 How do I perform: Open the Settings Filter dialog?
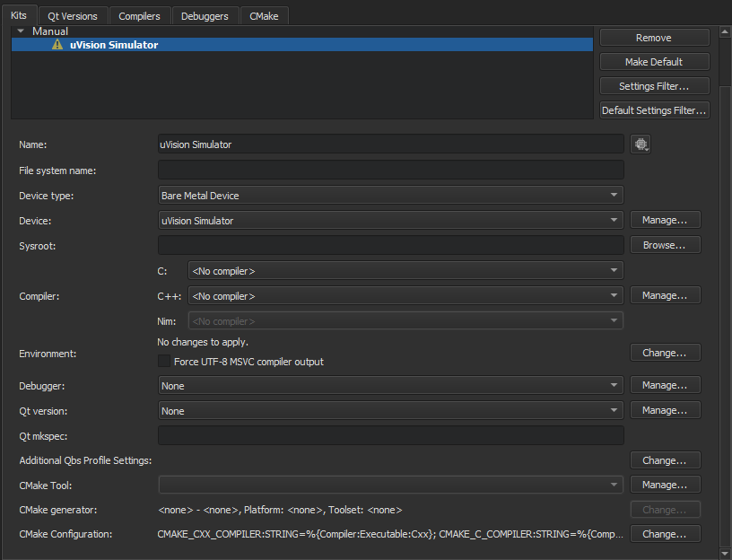tap(653, 85)
